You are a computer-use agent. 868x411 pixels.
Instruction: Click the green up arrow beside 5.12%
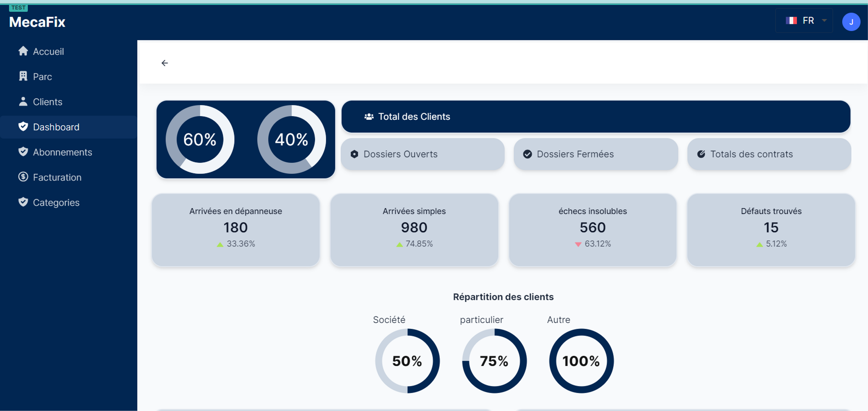[759, 244]
